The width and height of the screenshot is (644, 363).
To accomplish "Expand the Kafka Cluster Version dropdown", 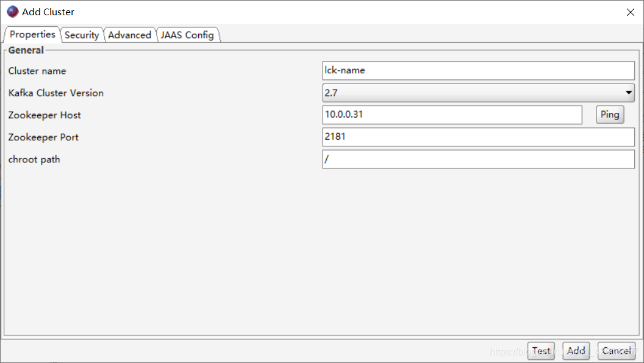I will [479, 93].
